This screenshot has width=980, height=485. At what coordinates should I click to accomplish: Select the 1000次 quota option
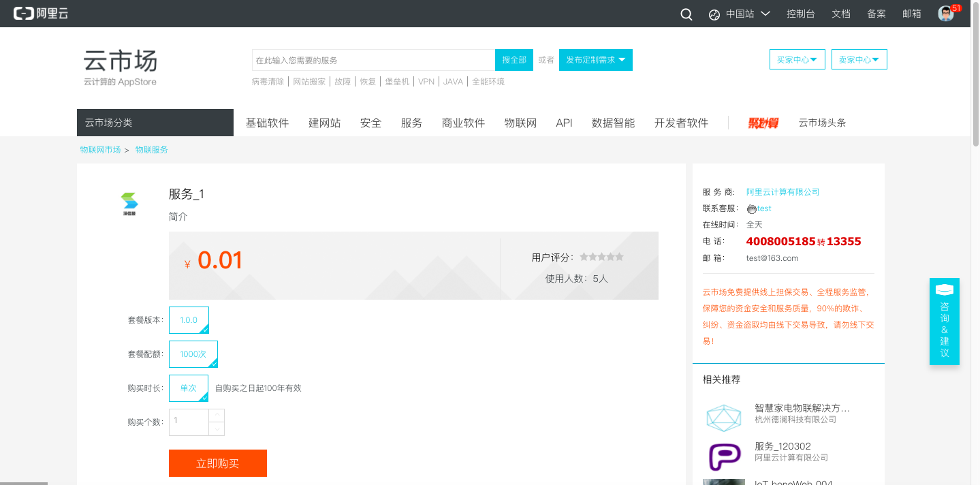[193, 354]
